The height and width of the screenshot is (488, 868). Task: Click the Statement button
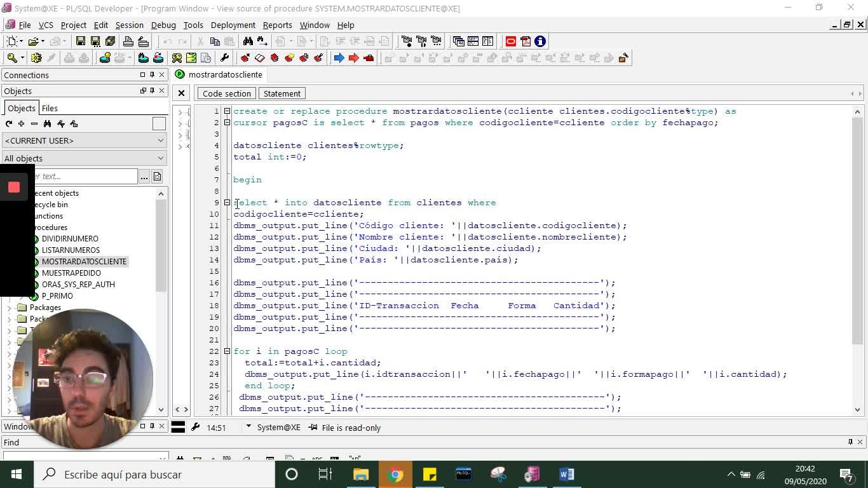[x=281, y=93]
